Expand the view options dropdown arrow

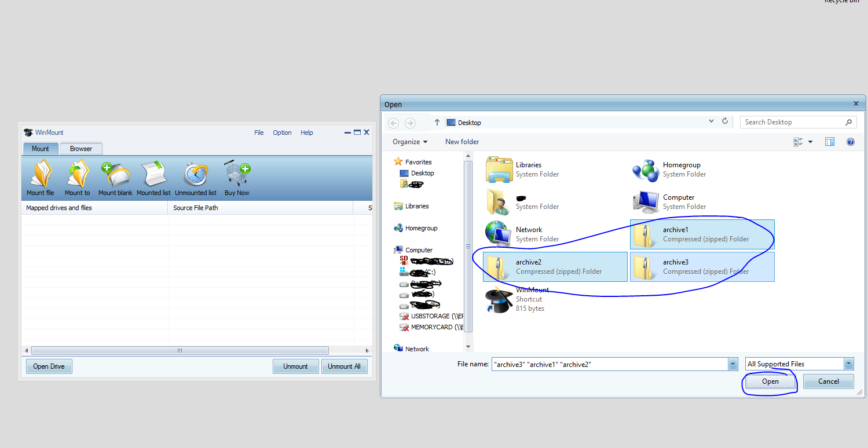[810, 142]
